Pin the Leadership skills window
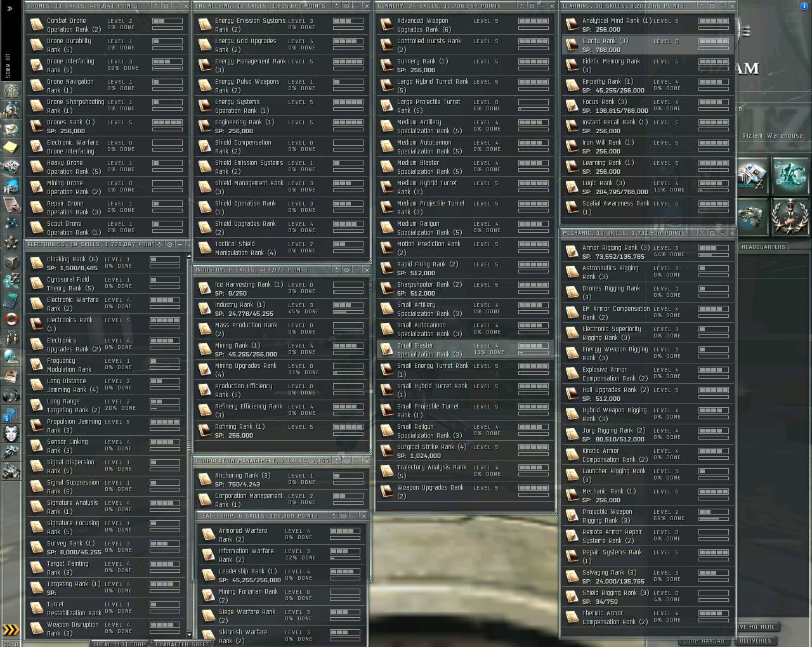This screenshot has width=812, height=647. coord(333,516)
